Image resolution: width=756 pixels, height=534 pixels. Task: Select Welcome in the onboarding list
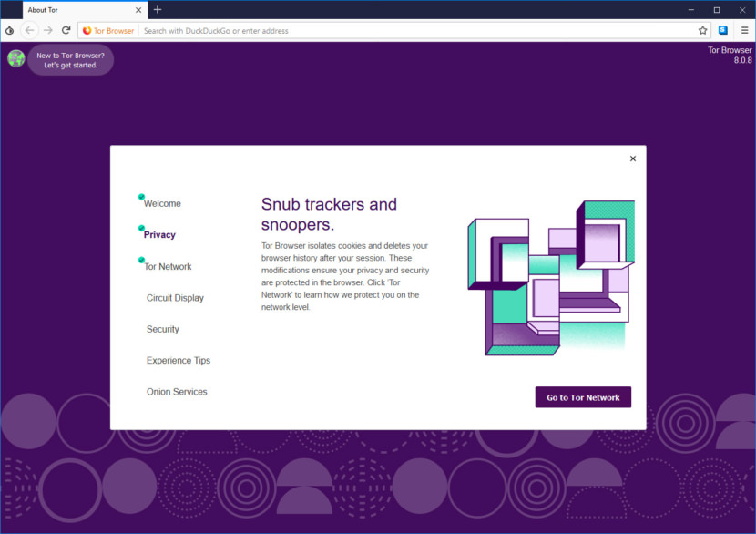[x=162, y=203]
